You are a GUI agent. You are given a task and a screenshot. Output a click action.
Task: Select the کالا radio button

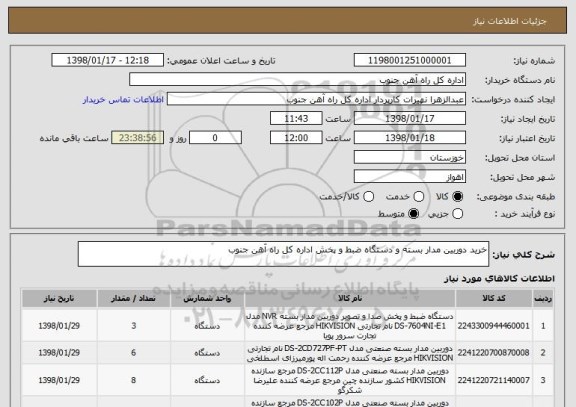coord(458,197)
